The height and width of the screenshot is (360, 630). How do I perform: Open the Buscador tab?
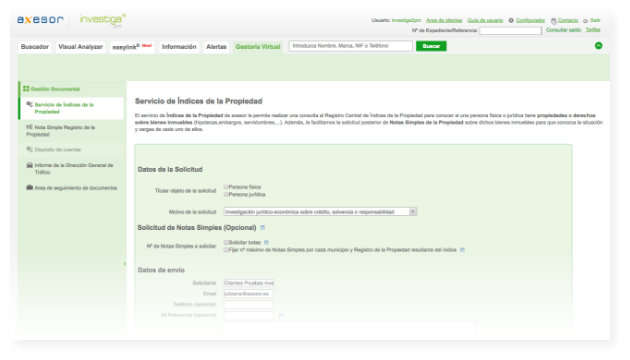click(x=35, y=47)
